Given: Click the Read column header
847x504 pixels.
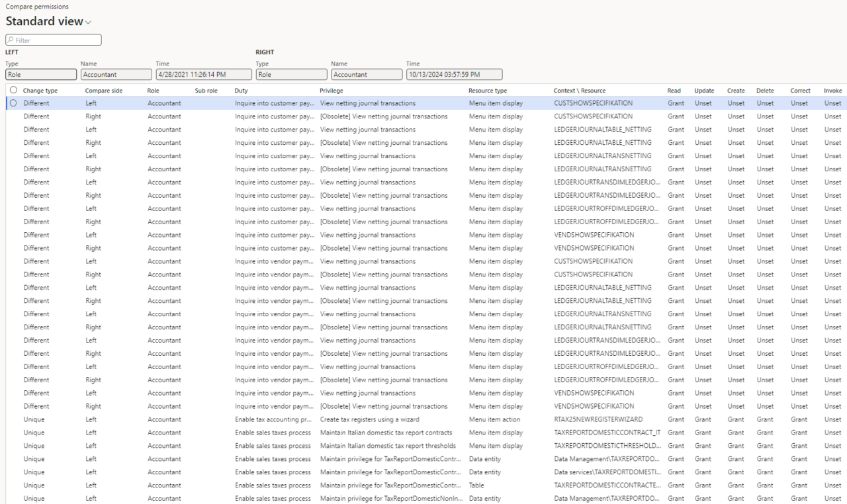Looking at the screenshot, I should pyautogui.click(x=674, y=91).
